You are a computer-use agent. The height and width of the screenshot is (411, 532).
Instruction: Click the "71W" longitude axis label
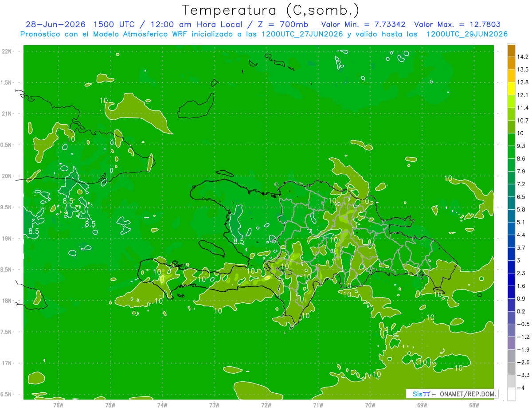tap(318, 405)
